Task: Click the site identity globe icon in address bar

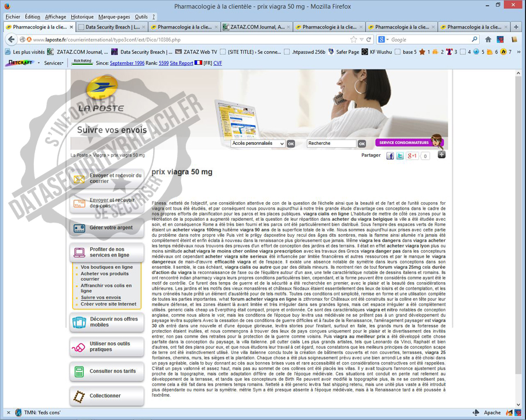Action: pos(22,40)
